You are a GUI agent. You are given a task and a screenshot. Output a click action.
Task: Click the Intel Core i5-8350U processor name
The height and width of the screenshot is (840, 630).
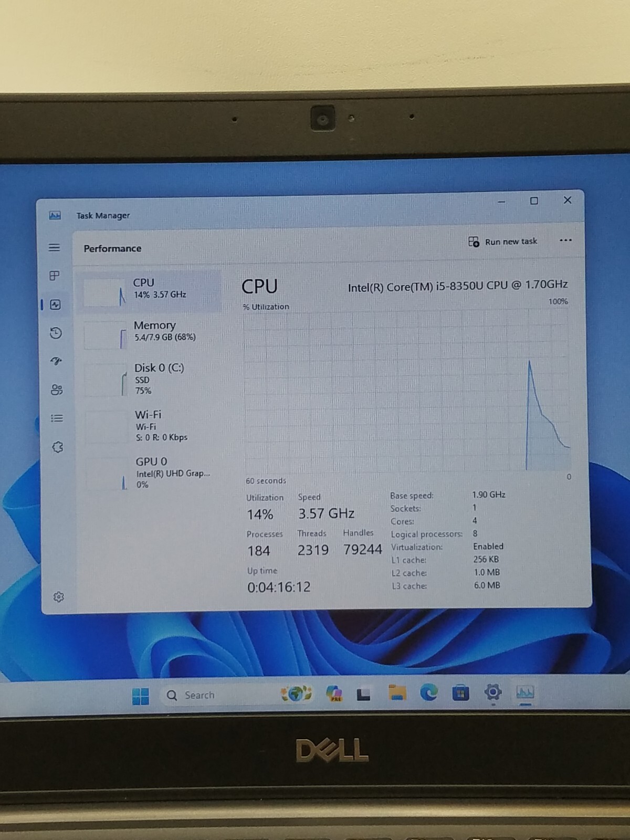(x=458, y=286)
